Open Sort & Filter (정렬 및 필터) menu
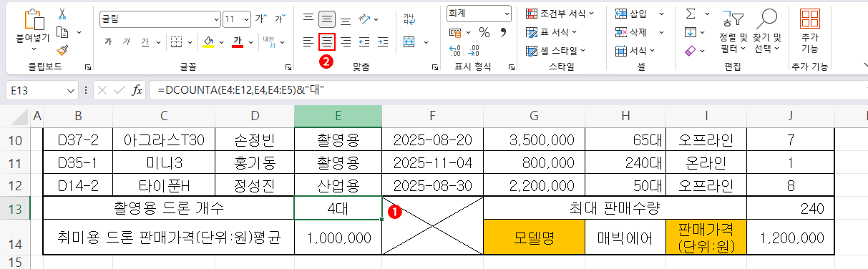The width and height of the screenshot is (868, 269). (x=733, y=31)
